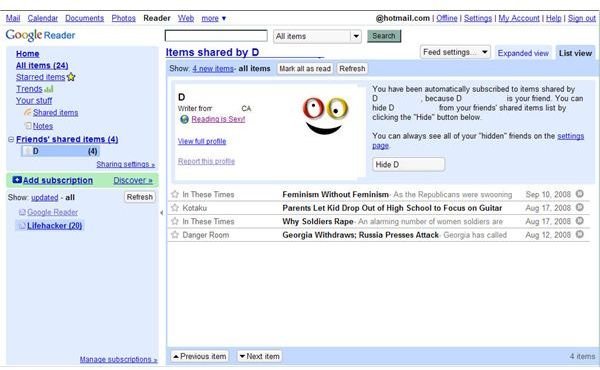Click the round icon on Georgia Withdraws row
The width and height of the screenshot is (600, 370).
pos(580,234)
